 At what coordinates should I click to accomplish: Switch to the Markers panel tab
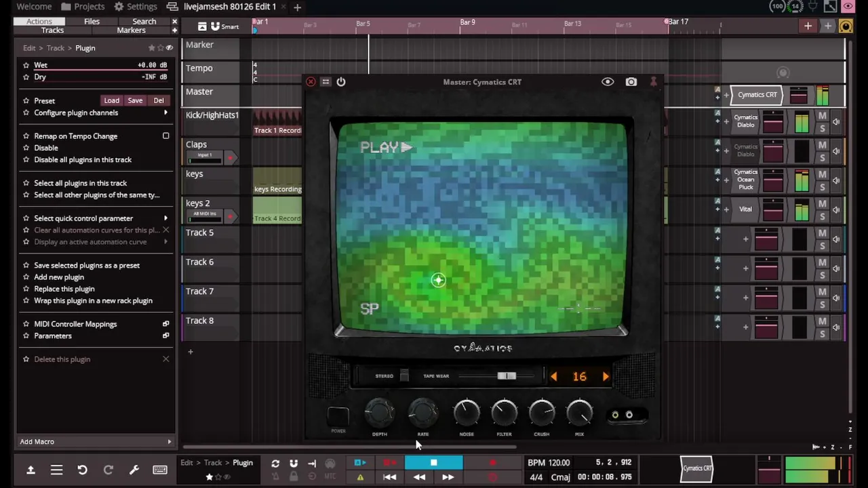pyautogui.click(x=131, y=30)
